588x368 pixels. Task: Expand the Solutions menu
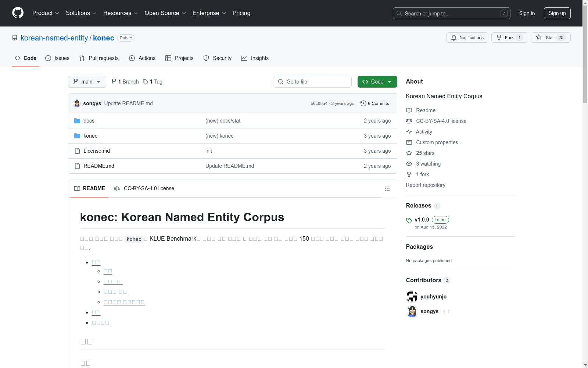pos(81,13)
